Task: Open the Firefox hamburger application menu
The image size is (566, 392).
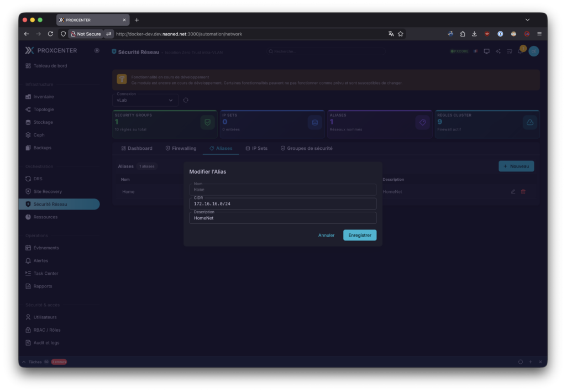Action: [x=539, y=34]
